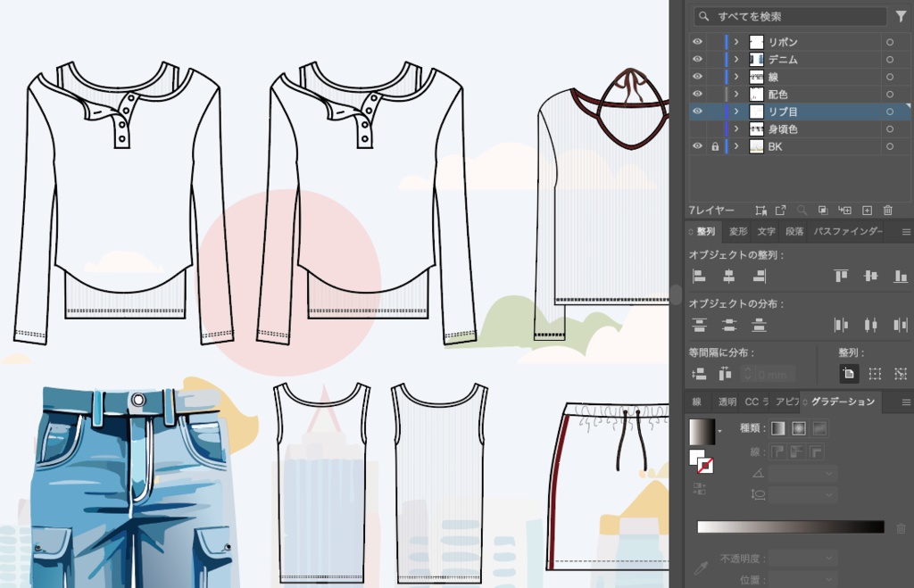The width and height of the screenshot is (914, 588).
Task: Open the gradient preset dropdown arrow
Action: click(719, 432)
